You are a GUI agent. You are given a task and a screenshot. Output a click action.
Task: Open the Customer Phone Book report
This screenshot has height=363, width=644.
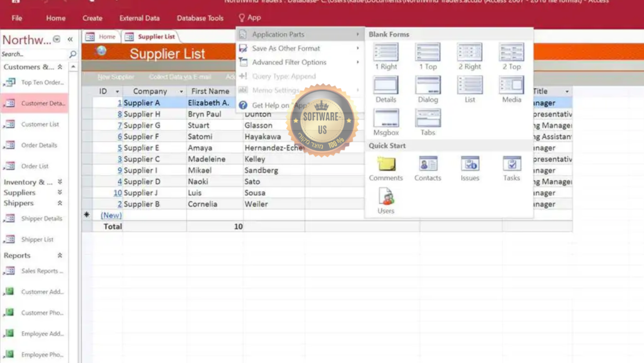point(34,313)
